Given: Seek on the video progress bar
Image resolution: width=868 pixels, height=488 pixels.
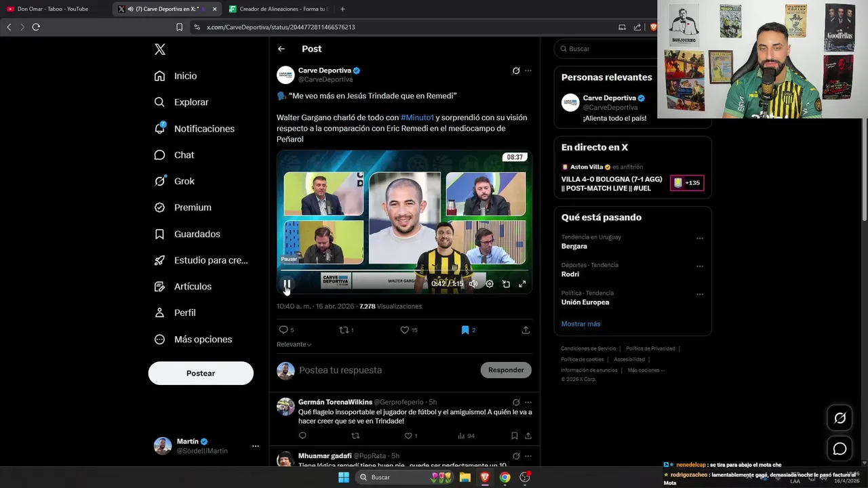Looking at the screenshot, I should [404, 270].
